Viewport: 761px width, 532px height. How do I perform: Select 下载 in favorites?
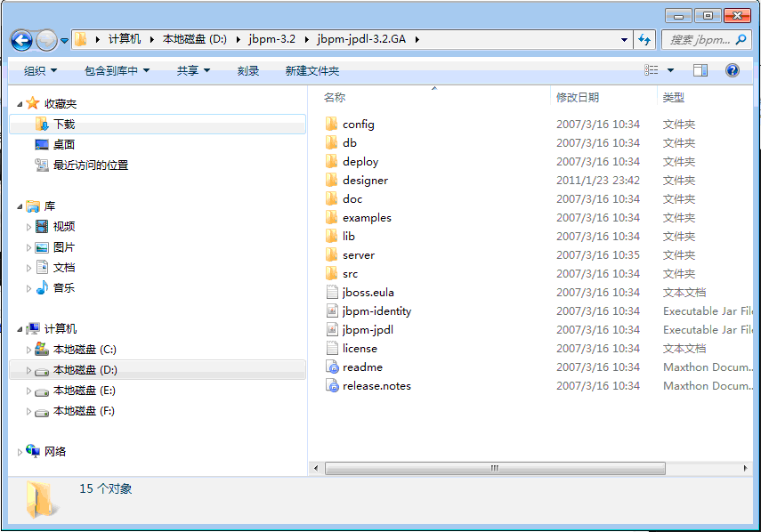tap(158, 125)
